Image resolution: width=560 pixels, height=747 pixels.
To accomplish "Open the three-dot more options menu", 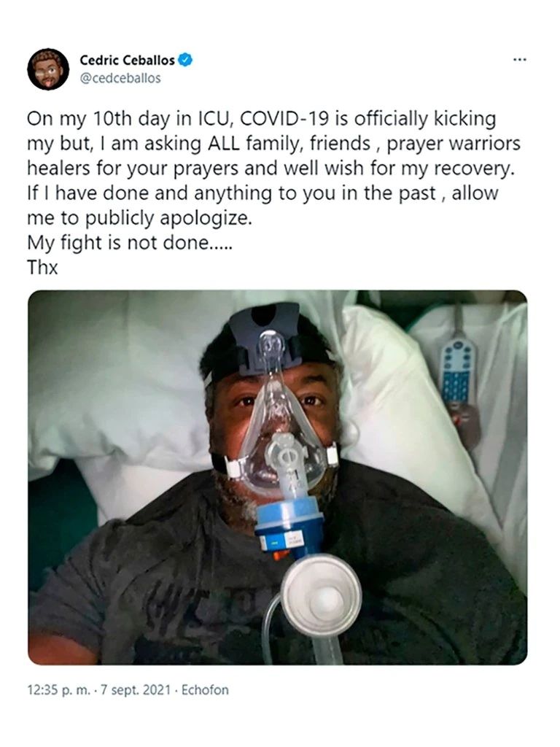I will (x=520, y=60).
